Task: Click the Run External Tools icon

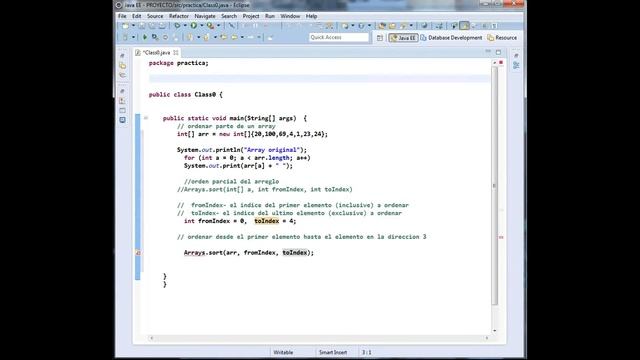Action: click(211, 26)
